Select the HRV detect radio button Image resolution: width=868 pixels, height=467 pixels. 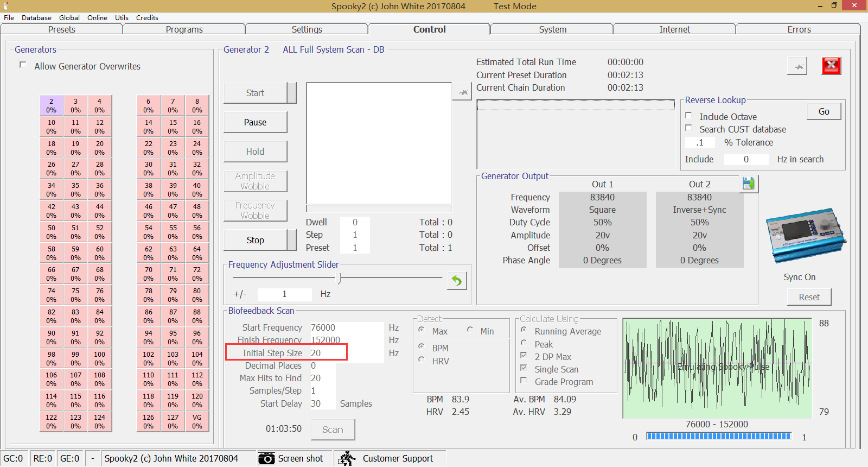(x=422, y=359)
